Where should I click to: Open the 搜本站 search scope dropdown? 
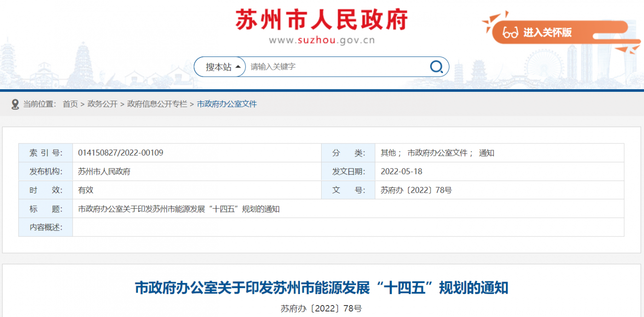pyautogui.click(x=219, y=66)
